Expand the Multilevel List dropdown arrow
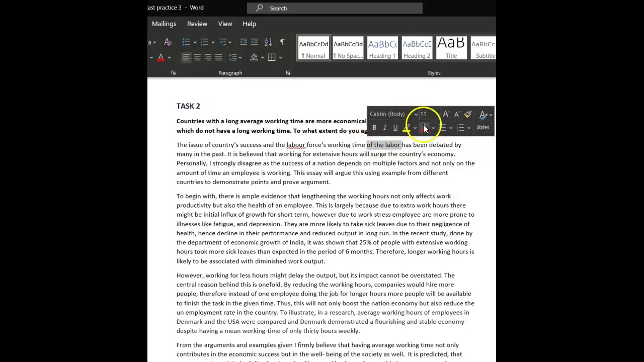The image size is (644, 362). point(231,42)
